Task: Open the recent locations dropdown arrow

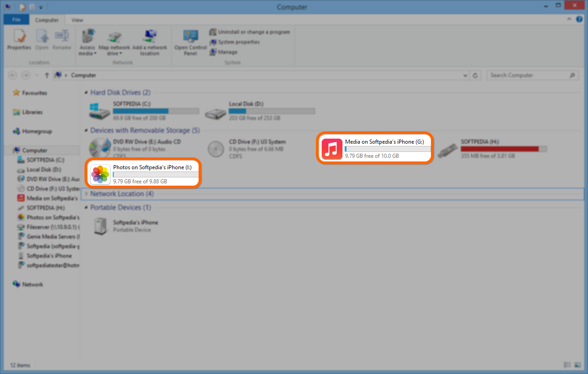Action: coord(37,75)
